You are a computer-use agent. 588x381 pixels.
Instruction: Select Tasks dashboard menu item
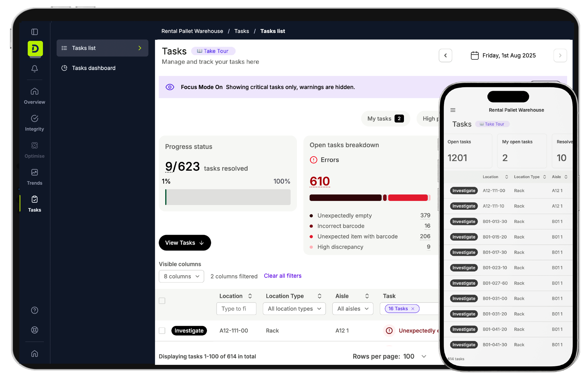tap(93, 68)
